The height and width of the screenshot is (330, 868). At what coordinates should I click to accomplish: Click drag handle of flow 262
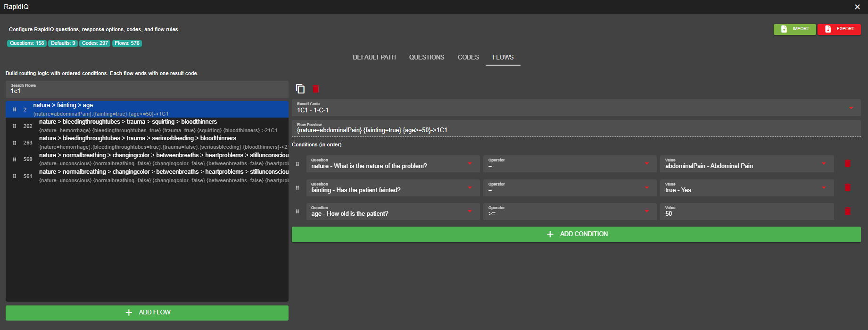(15, 126)
